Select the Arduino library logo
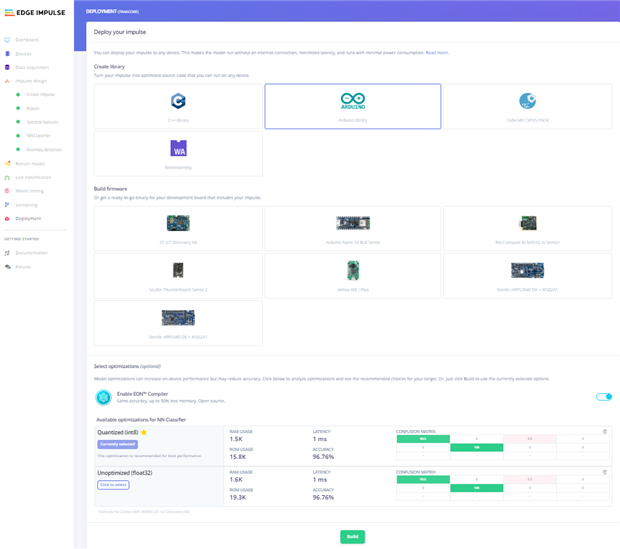The width and height of the screenshot is (620, 549). pyautogui.click(x=353, y=101)
